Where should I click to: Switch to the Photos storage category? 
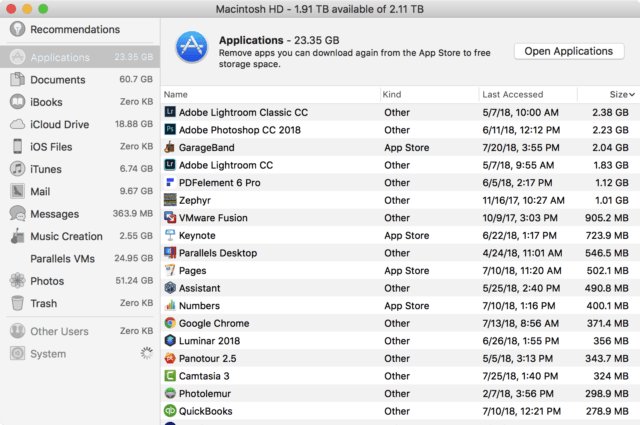pos(47,281)
